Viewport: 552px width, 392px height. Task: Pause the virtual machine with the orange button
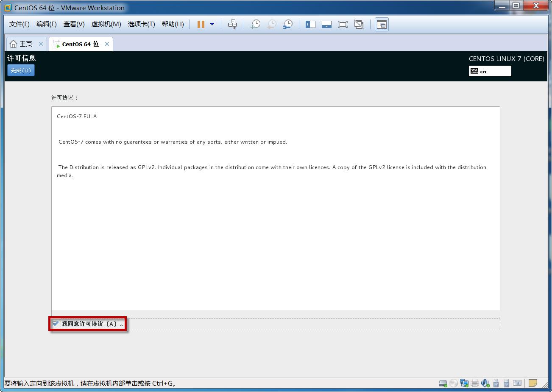(x=201, y=24)
